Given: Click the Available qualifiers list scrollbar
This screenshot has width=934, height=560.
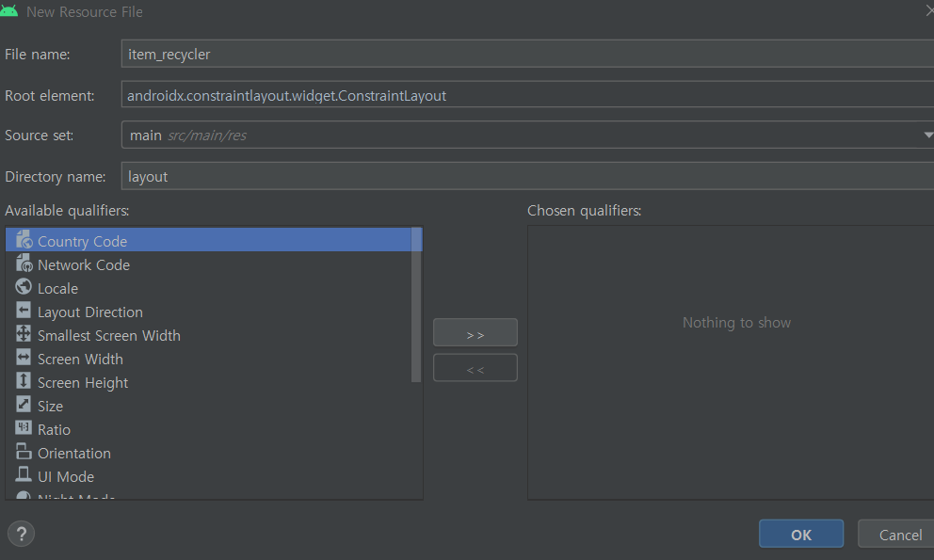Looking at the screenshot, I should tap(416, 305).
